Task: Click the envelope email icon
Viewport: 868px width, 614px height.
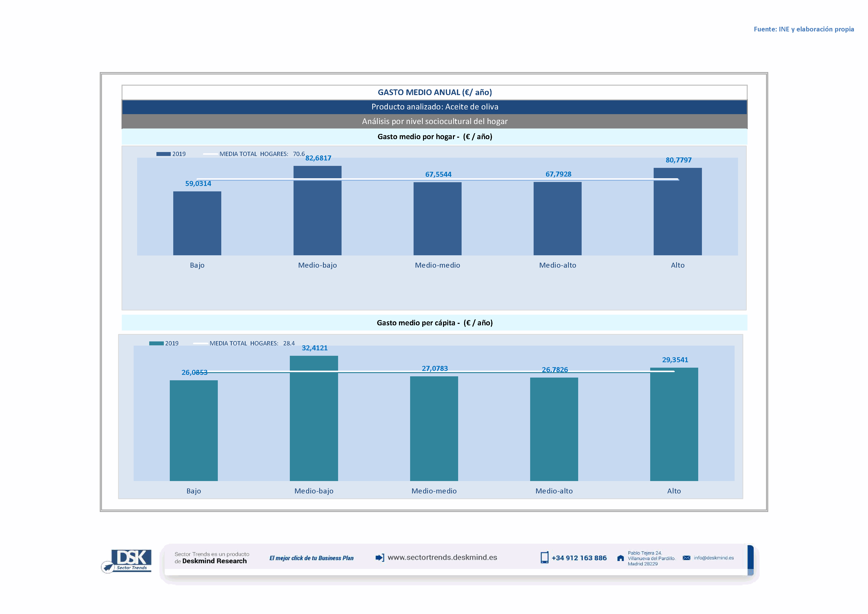Action: coord(687,558)
